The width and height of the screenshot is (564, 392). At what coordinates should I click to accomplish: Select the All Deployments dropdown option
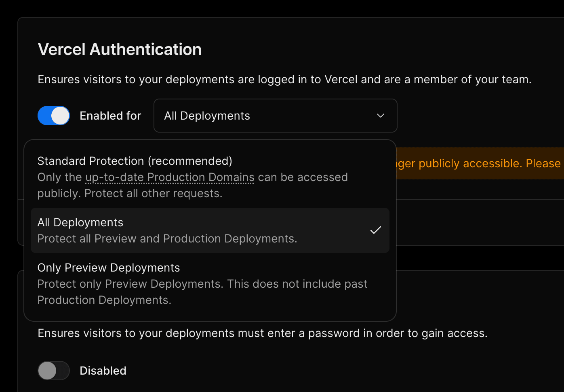click(80, 222)
